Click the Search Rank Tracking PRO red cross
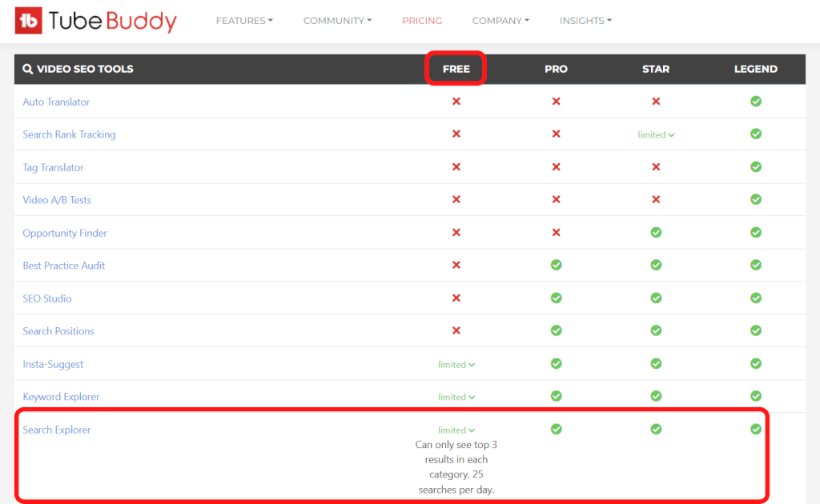 [556, 134]
